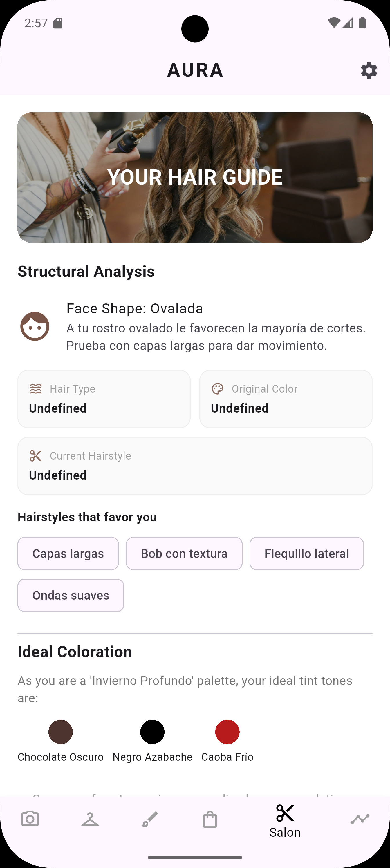The image size is (390, 868).
Task: Select the Chocolate Oscuro color swatch
Action: click(x=61, y=732)
